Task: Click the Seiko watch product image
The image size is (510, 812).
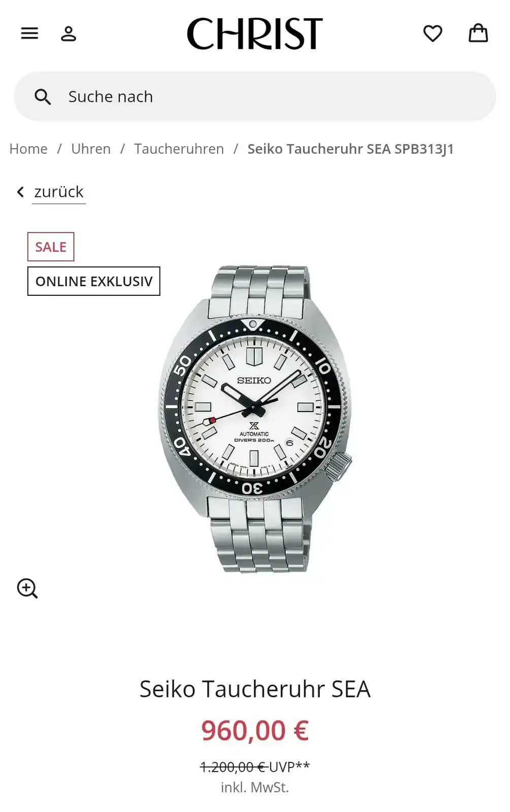Action: click(255, 419)
